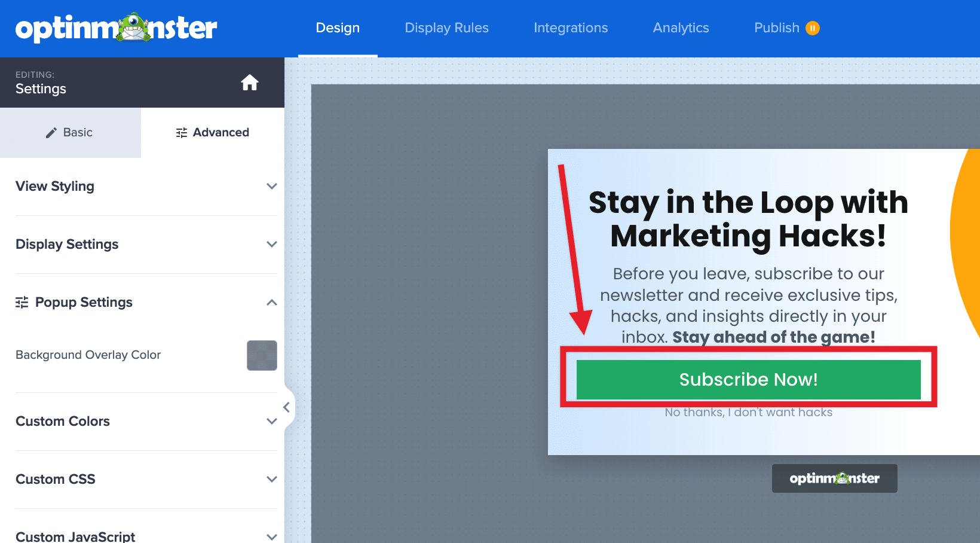Select the pencil icon on the Basic tab
Screen dimensions: 980x543
[50, 132]
